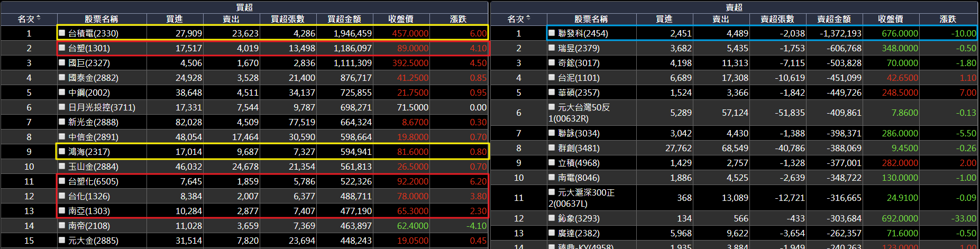The height and width of the screenshot is (249, 980).
Task: Open stock 聯詠(3034) name
Action: click(579, 133)
